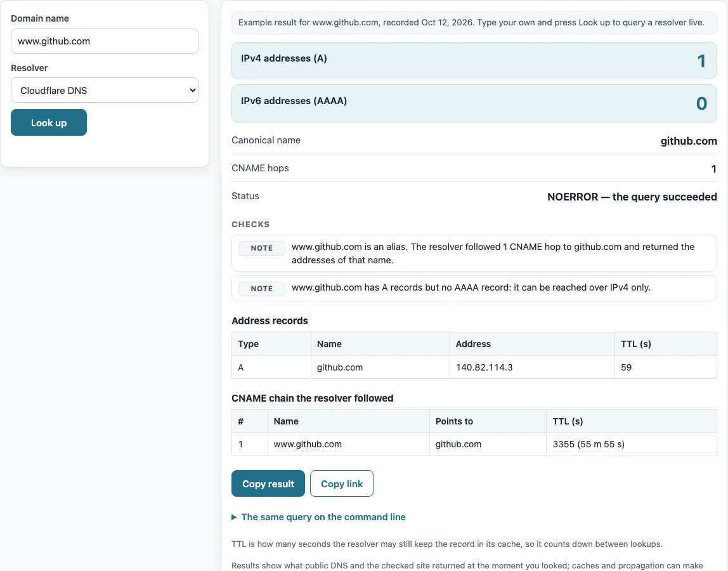Viewport: 728px width, 571px height.
Task: Click the 'Address' column header
Action: (x=532, y=344)
